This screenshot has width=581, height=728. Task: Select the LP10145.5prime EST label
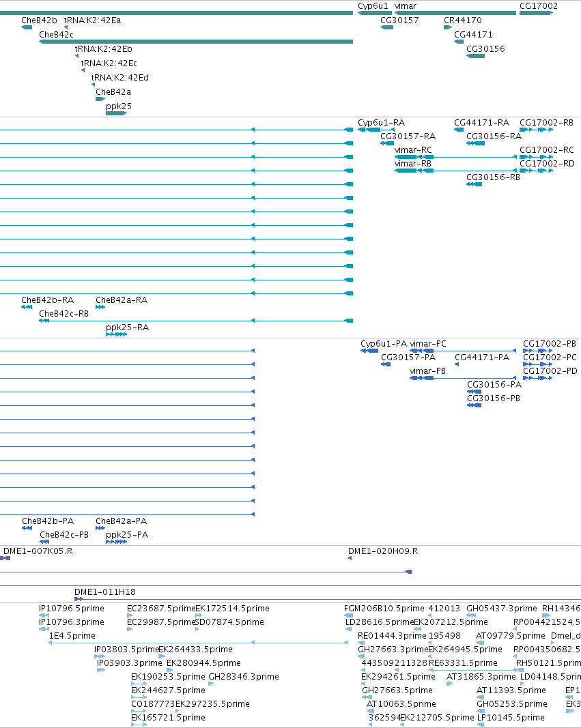pyautogui.click(x=511, y=718)
